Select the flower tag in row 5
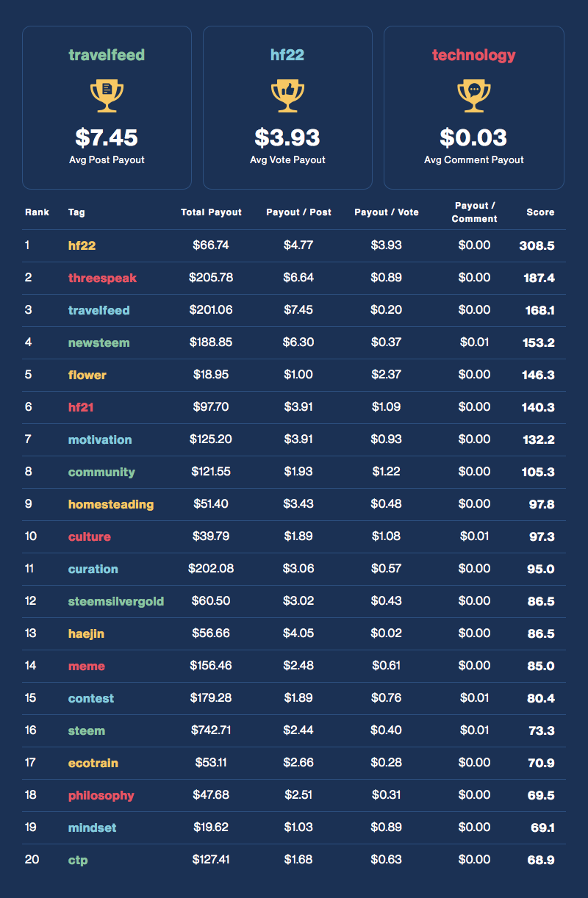This screenshot has width=588, height=898. 87,375
